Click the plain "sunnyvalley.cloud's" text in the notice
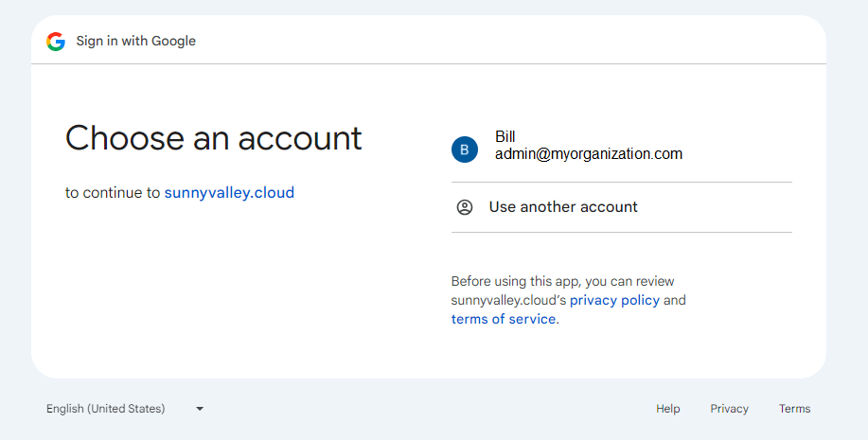Image resolution: width=868 pixels, height=440 pixels. pyautogui.click(x=508, y=300)
